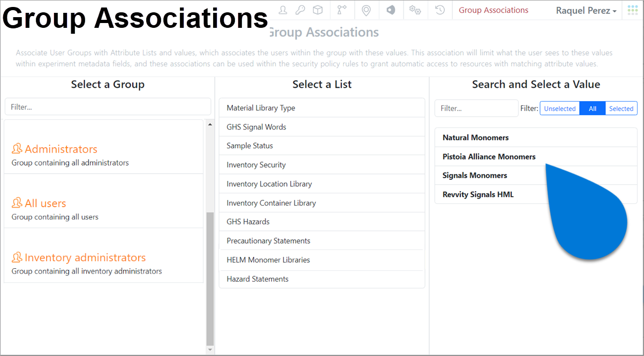The image size is (644, 356).
Task: Open the key icon in top toolbar
Action: click(300, 10)
